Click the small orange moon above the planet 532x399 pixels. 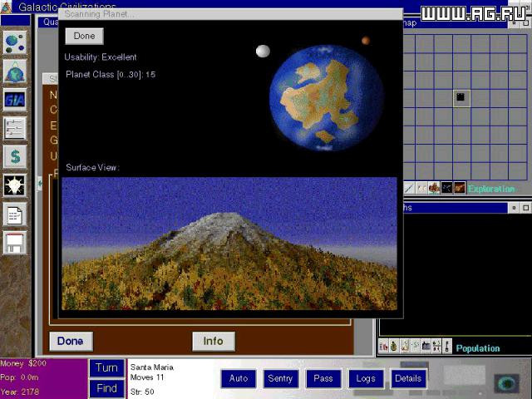click(366, 41)
